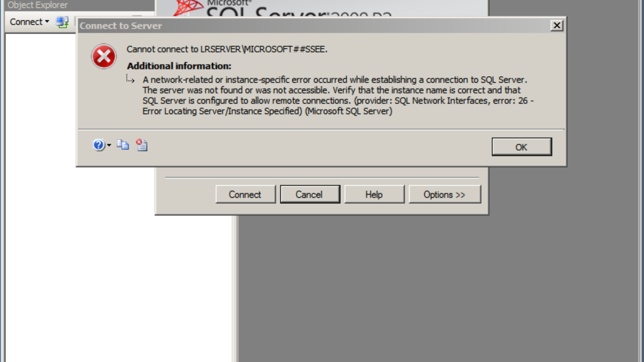The width and height of the screenshot is (644, 362).
Task: Dismiss the error with OK
Action: [521, 147]
